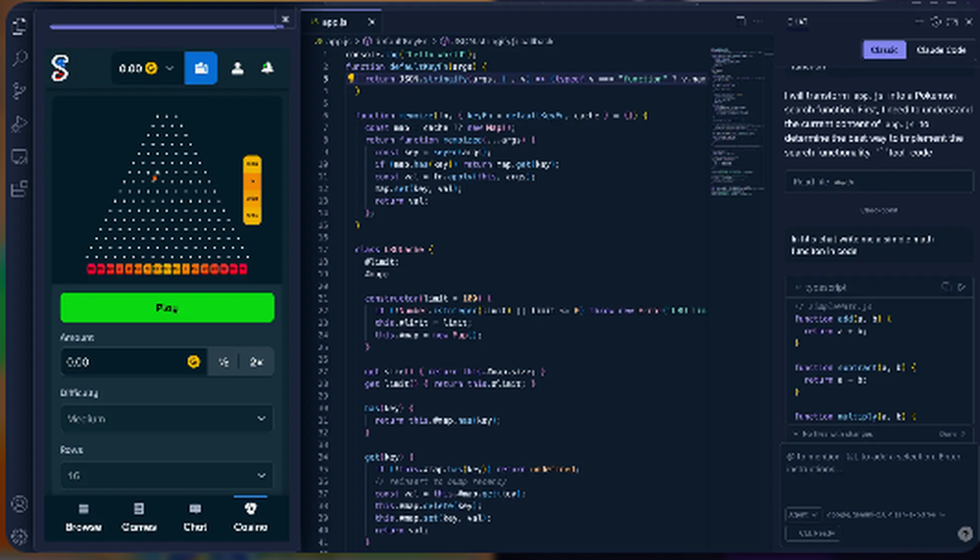Open the chat history clock icon
980x560 pixels.
(x=936, y=22)
